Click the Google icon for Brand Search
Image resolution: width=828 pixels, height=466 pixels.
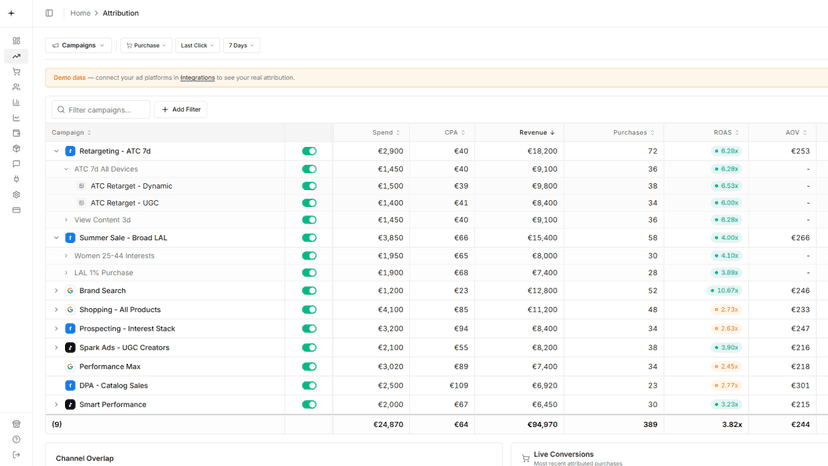pyautogui.click(x=70, y=291)
